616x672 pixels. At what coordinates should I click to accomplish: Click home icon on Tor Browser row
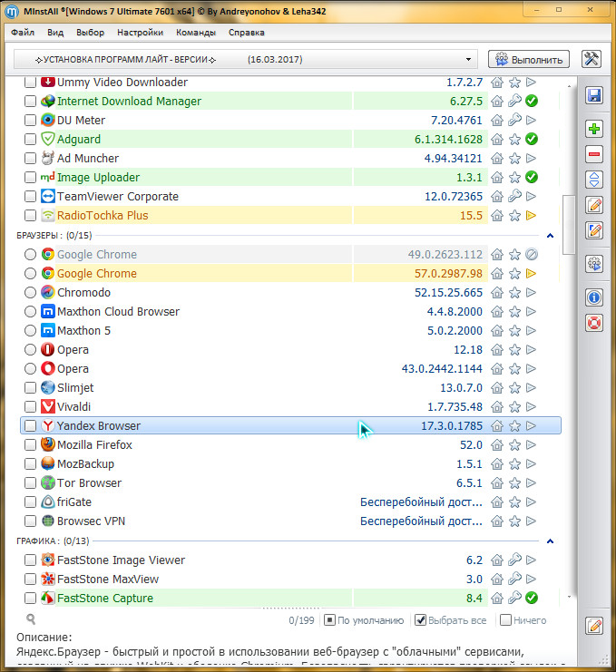[497, 483]
